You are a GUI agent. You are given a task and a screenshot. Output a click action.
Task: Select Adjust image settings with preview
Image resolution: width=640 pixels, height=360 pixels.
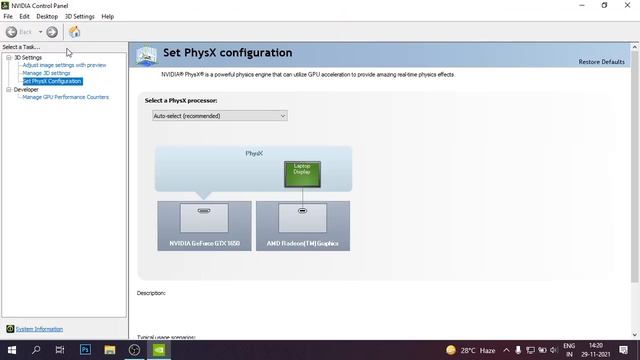click(x=64, y=65)
